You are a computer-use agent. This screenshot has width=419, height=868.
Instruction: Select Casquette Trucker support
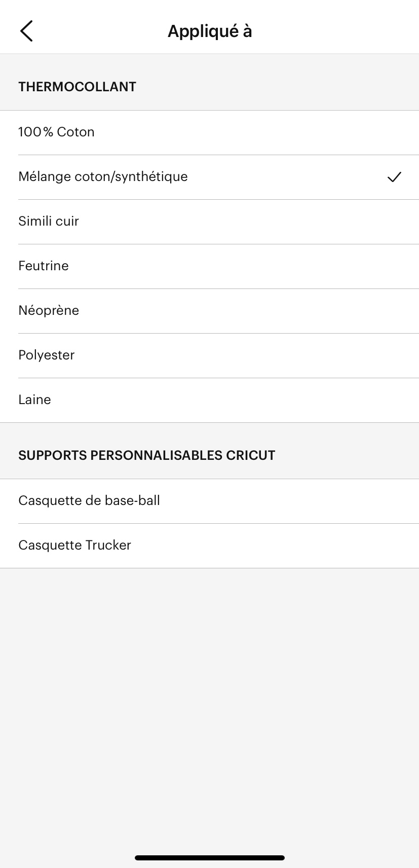74,546
